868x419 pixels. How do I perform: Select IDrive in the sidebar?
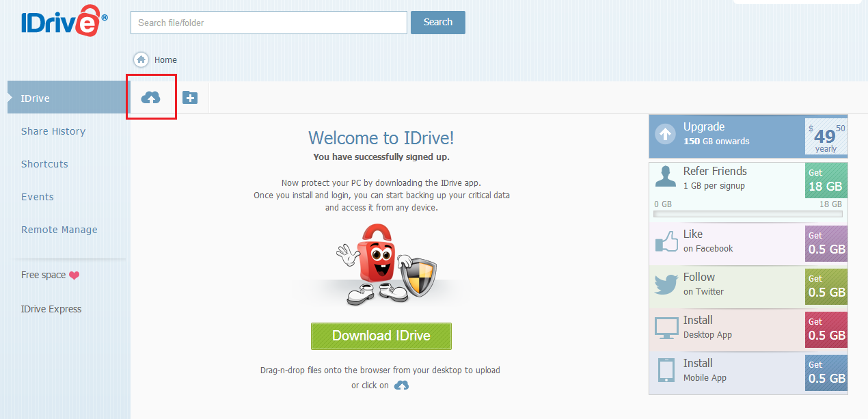(68, 98)
